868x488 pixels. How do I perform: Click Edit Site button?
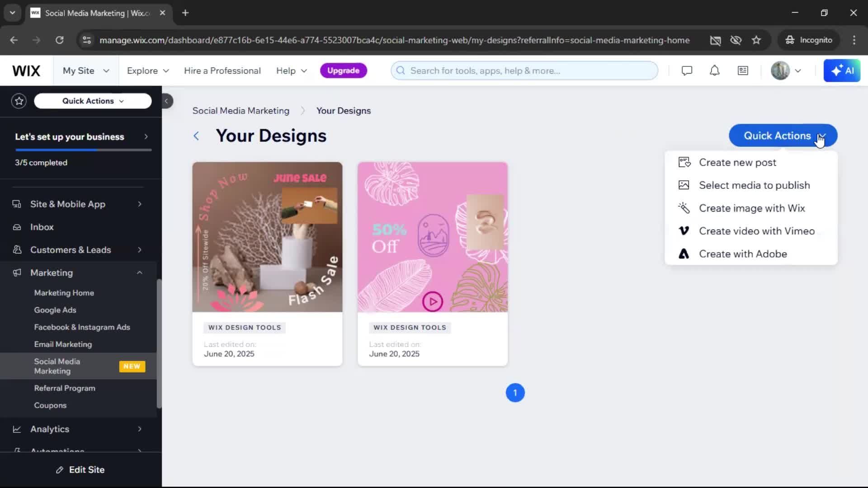tap(80, 470)
